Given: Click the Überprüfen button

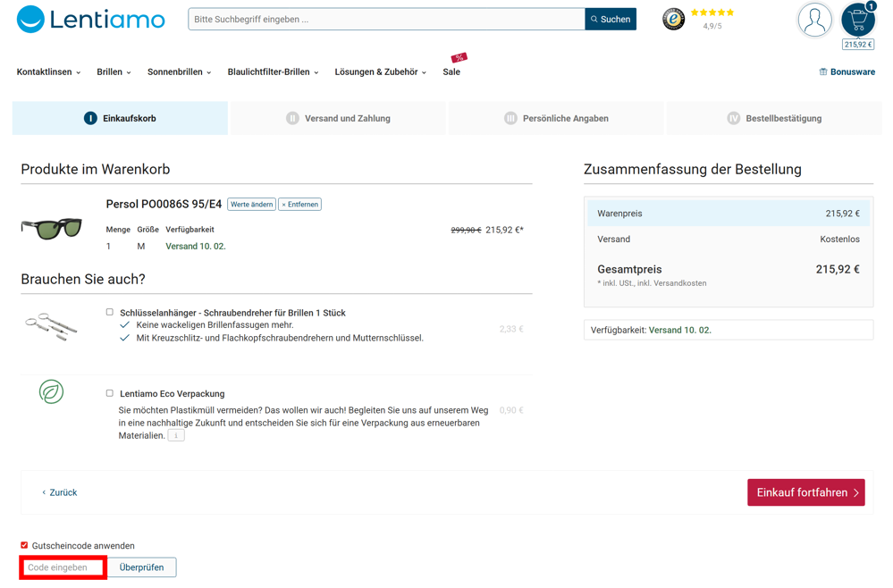Looking at the screenshot, I should coord(141,567).
